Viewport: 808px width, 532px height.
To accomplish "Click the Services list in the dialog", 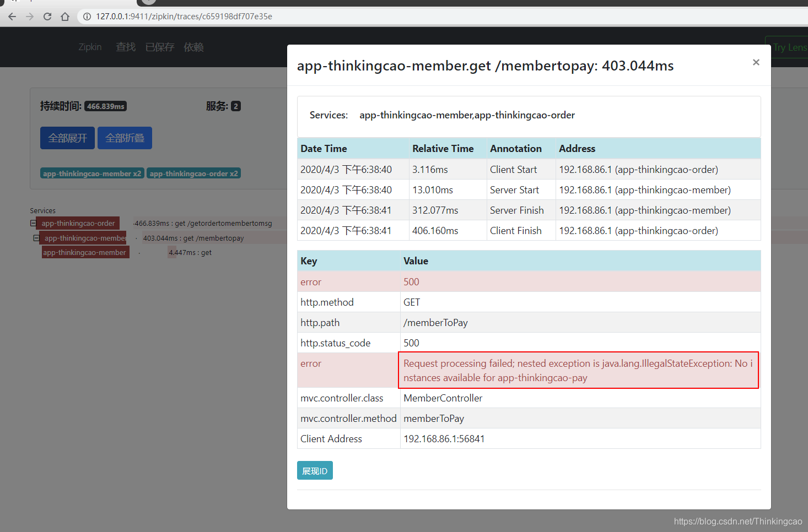I will pyautogui.click(x=467, y=115).
